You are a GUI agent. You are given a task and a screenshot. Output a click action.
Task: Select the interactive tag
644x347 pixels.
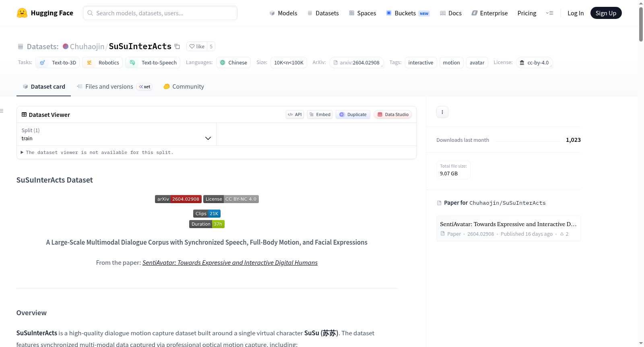coord(421,62)
